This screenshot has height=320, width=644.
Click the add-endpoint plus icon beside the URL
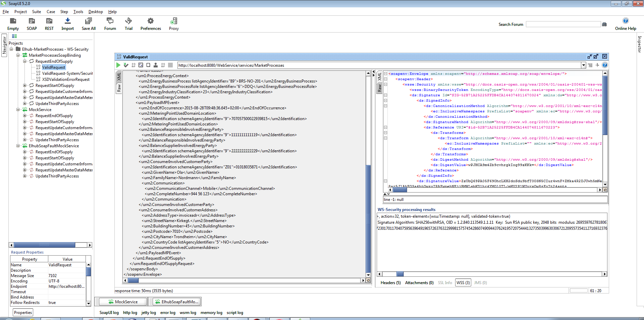[597, 65]
